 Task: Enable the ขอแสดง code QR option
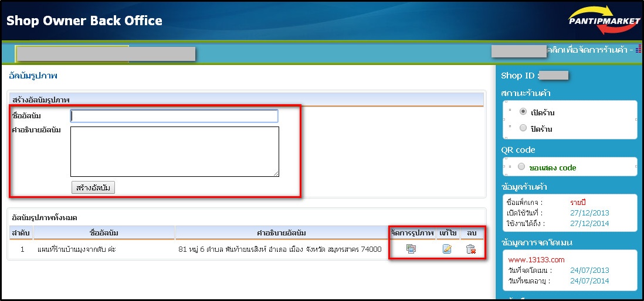(x=521, y=167)
